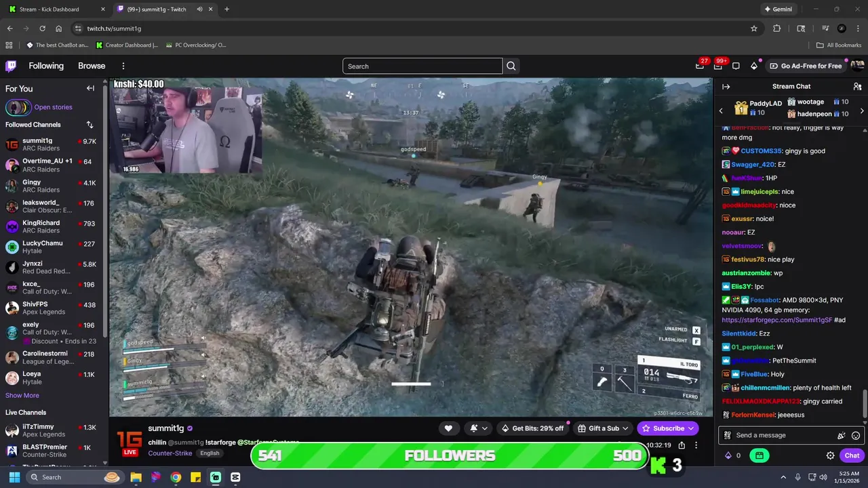Open the chat community users icon
868x488 pixels.
857,87
